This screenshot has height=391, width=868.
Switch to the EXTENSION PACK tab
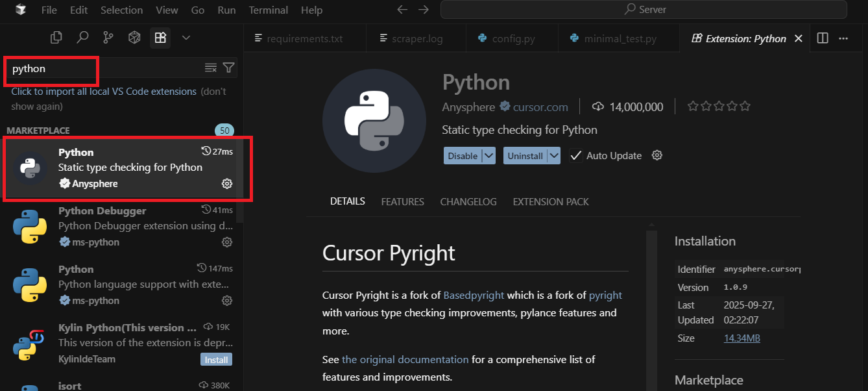pyautogui.click(x=551, y=201)
